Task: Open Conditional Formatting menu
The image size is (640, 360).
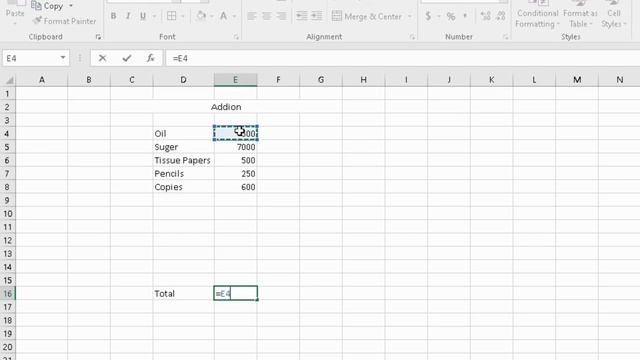Action: tap(538, 15)
